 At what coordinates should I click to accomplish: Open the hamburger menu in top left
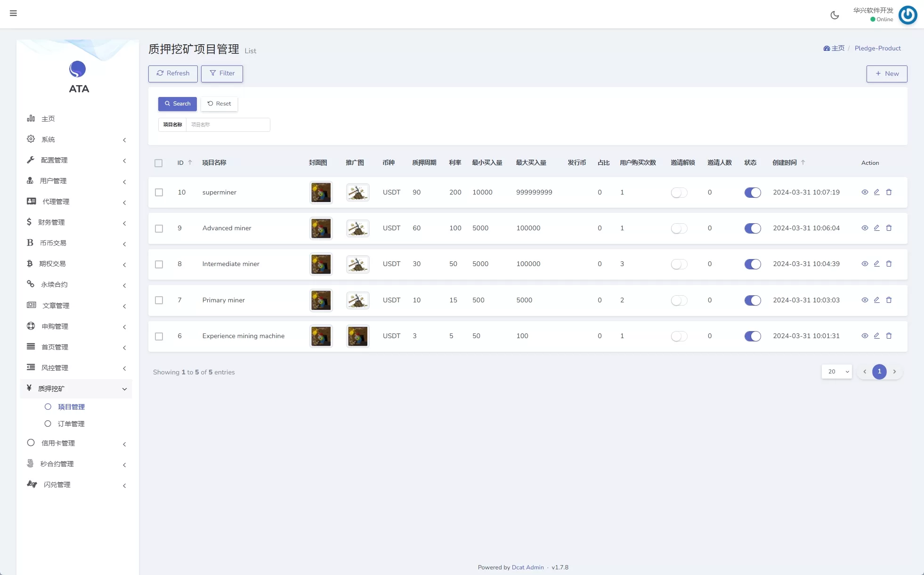pos(13,13)
